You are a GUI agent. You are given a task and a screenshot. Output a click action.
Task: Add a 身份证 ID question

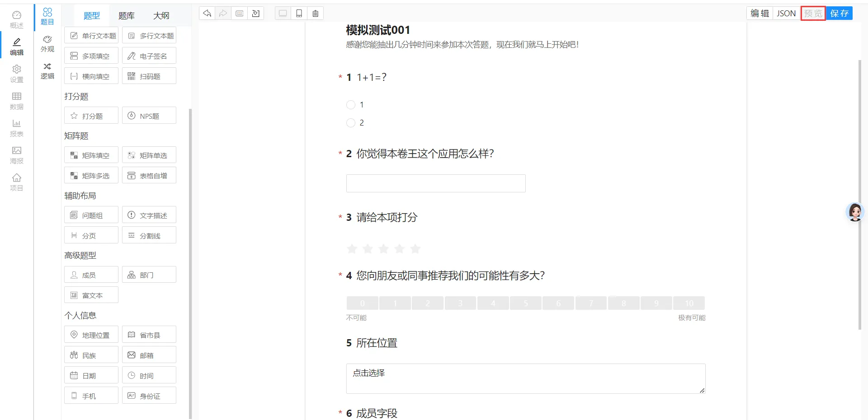coord(149,396)
